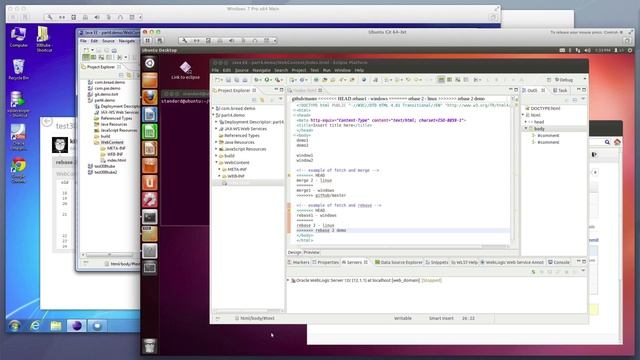The height and width of the screenshot is (360, 640).
Task: Open LibreOffice Calc in Ubuntu launcher
Action: (x=149, y=131)
